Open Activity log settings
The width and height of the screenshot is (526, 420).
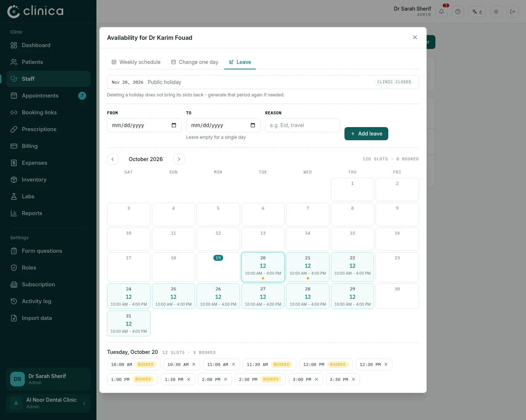click(x=48, y=301)
